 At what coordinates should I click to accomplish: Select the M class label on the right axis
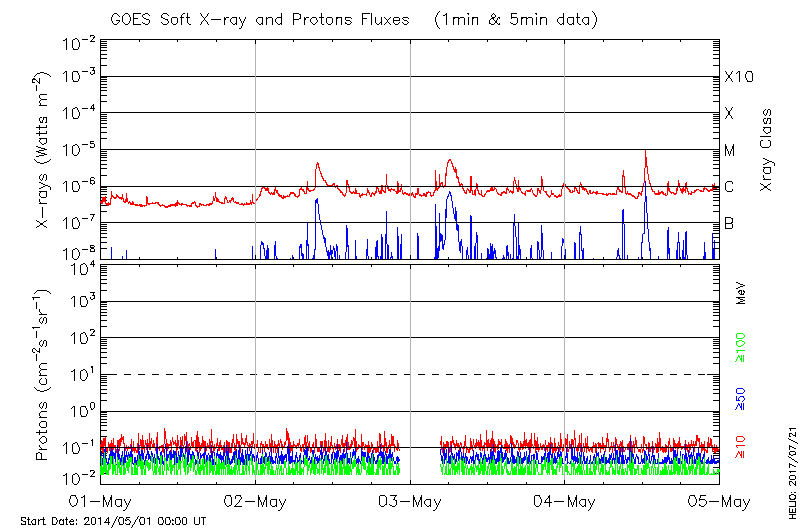[730, 150]
